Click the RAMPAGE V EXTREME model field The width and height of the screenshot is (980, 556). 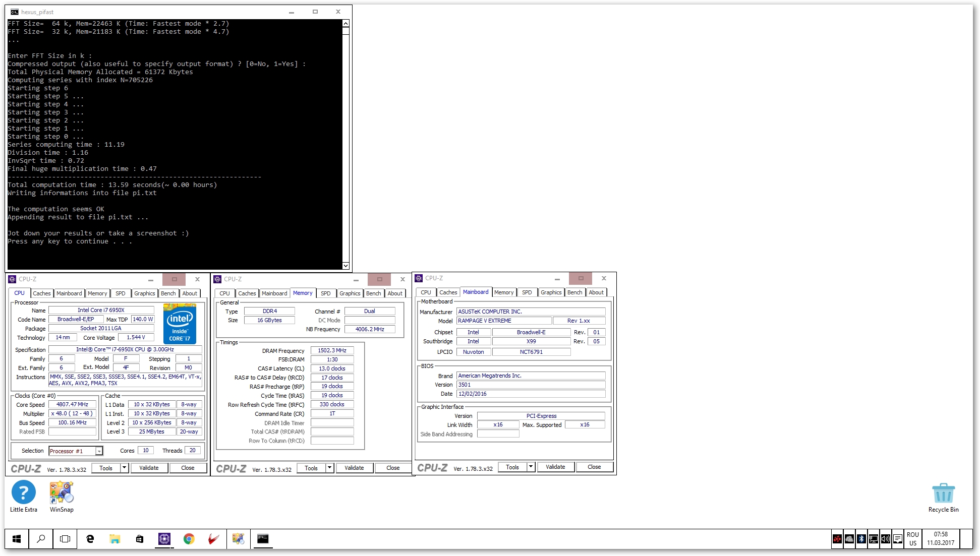click(503, 321)
